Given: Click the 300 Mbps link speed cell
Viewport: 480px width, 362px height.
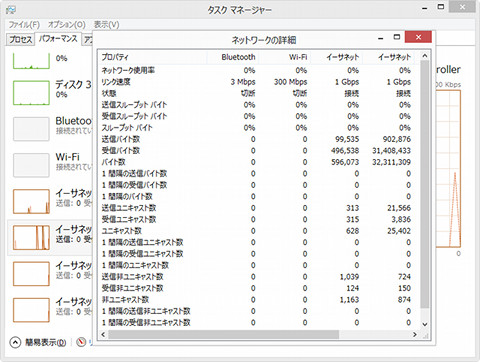Looking at the screenshot, I should click(290, 82).
